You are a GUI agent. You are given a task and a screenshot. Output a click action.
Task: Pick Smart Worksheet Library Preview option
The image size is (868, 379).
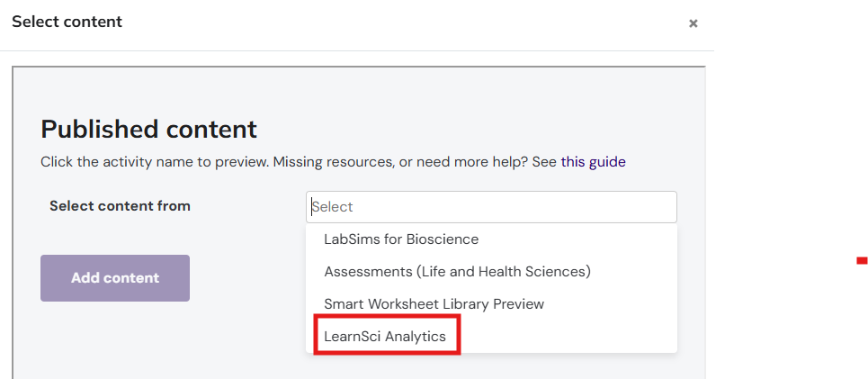tap(434, 304)
